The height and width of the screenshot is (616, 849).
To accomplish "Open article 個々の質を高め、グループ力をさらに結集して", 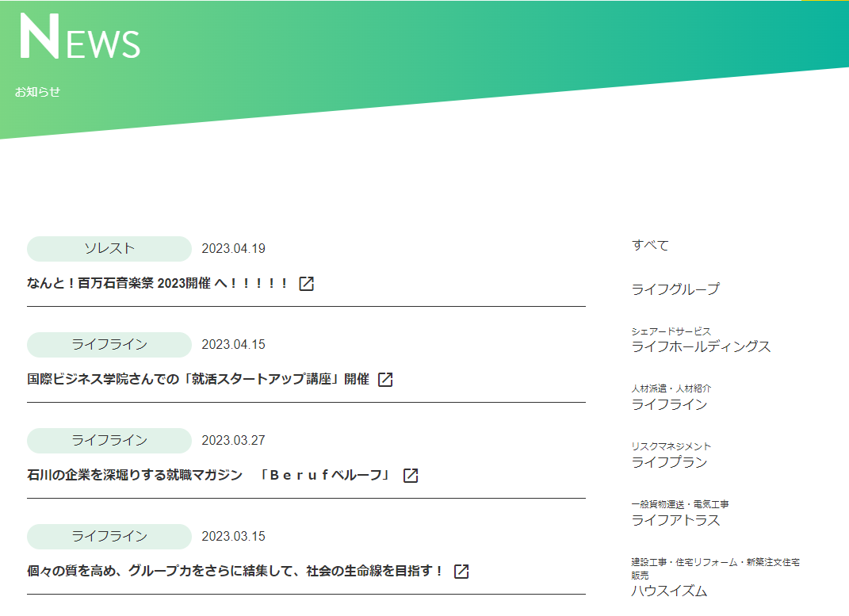I will (235, 571).
